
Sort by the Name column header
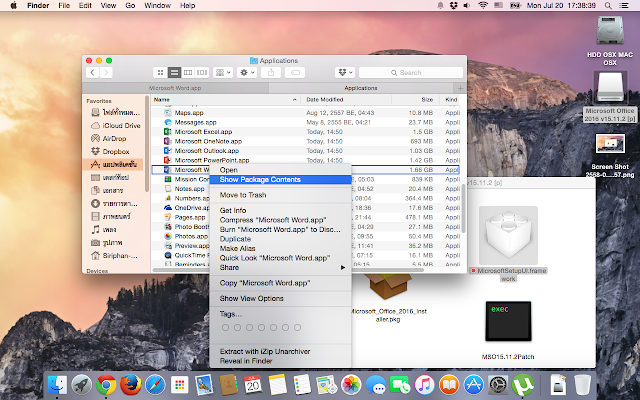[225, 100]
